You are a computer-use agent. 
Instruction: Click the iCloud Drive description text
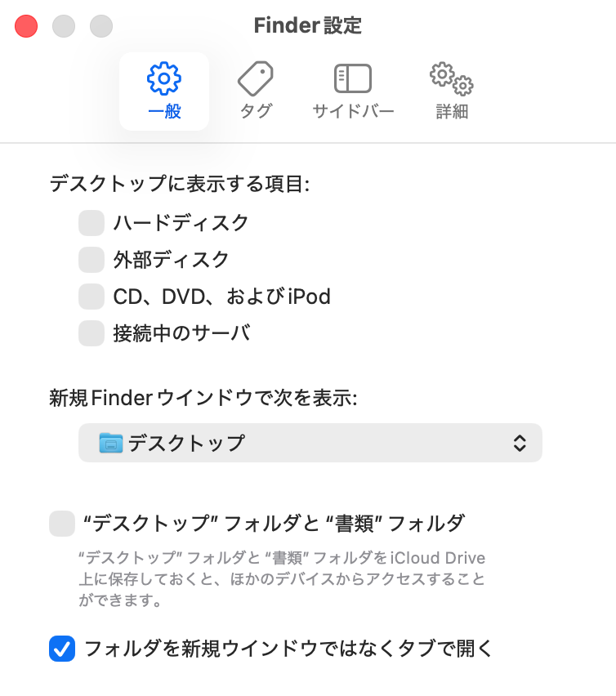pos(282,580)
